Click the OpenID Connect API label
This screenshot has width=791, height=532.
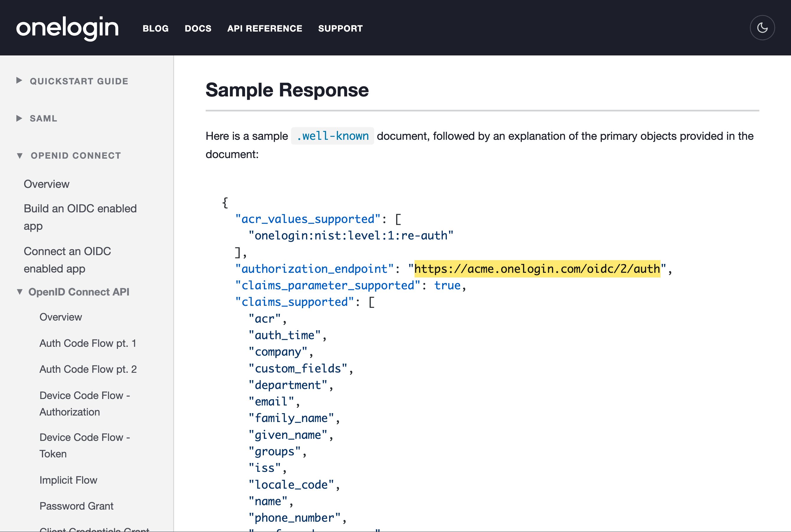79,292
